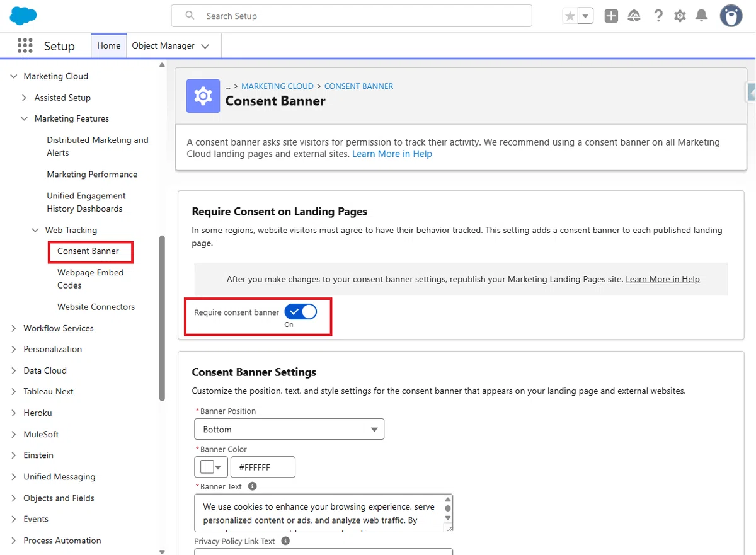Expand the Objects and Fields tree node
This screenshot has width=756, height=555.
pos(14,498)
